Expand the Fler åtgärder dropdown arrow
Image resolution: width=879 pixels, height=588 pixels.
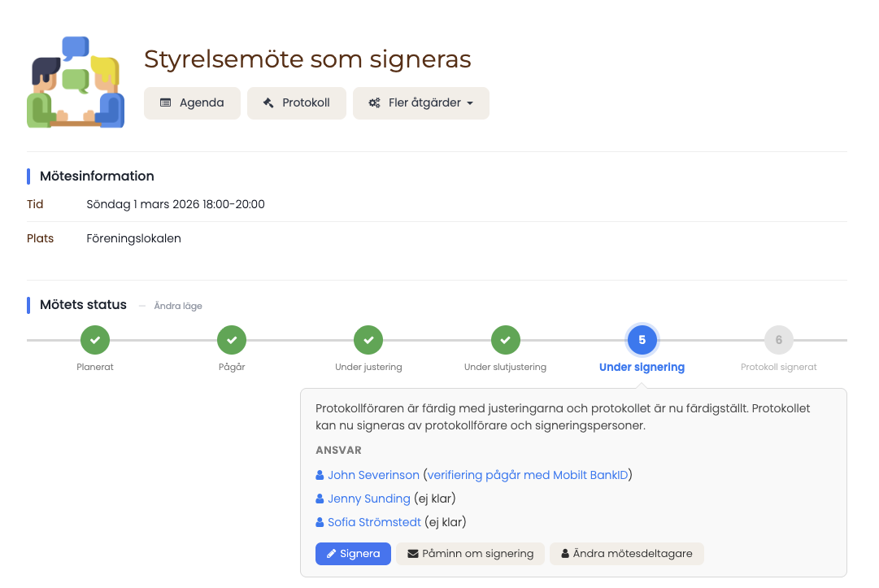(470, 103)
